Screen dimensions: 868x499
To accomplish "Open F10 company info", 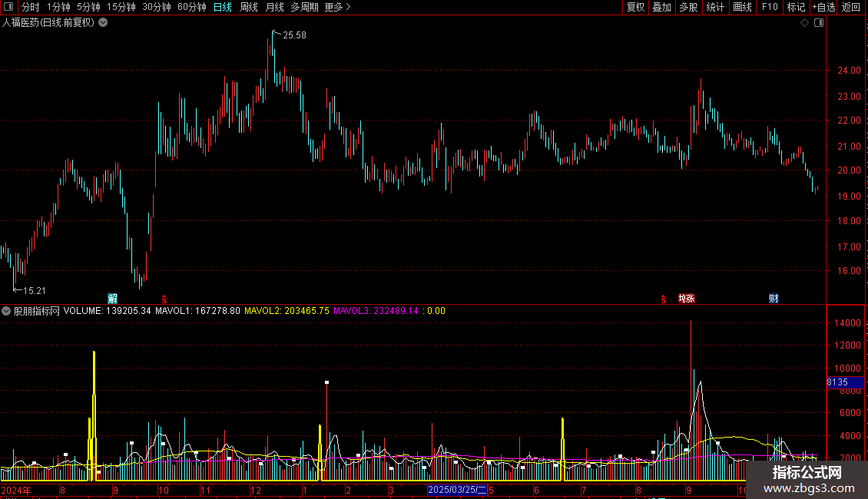I will tap(770, 7).
